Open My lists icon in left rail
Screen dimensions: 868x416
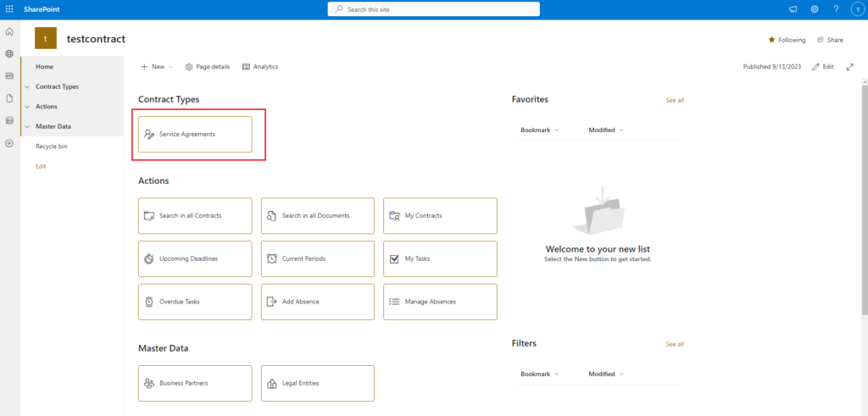pos(9,120)
